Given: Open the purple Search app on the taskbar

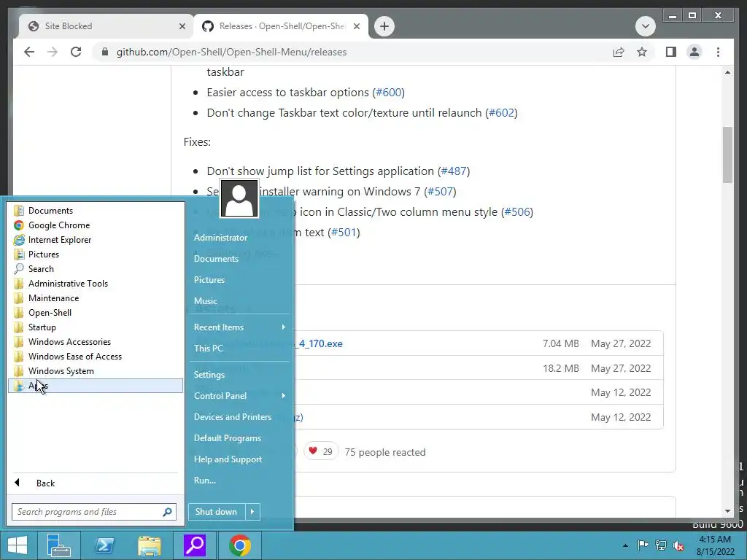Looking at the screenshot, I should click(x=195, y=545).
